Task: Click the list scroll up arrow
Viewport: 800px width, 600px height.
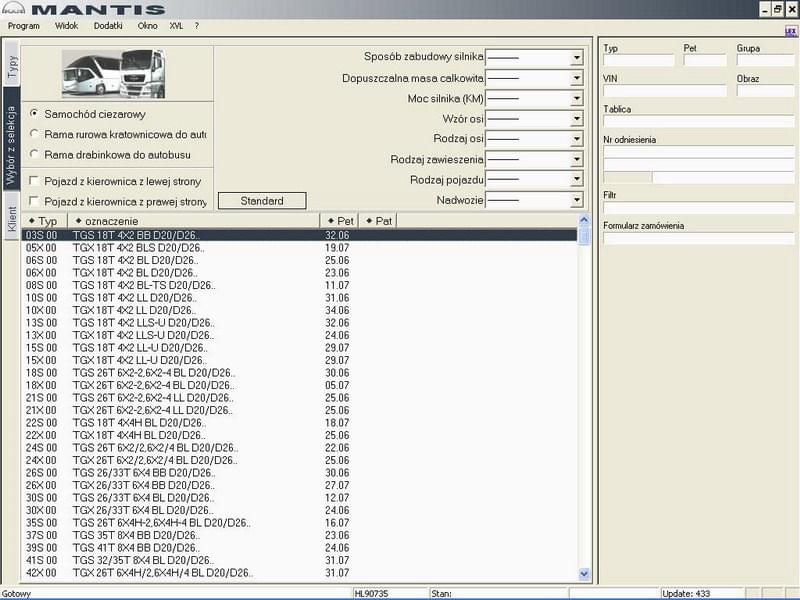Action: pos(584,220)
